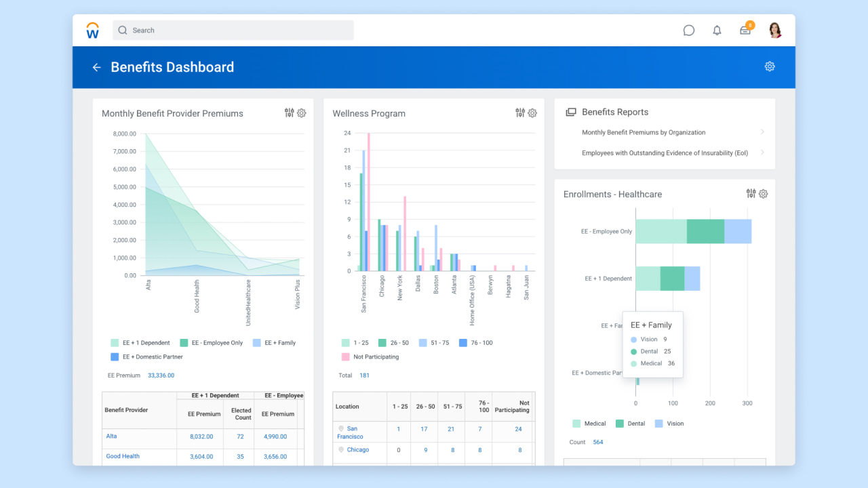Image resolution: width=868 pixels, height=488 pixels.
Task: Click the Benefits Dashboard page title
Action: point(172,67)
